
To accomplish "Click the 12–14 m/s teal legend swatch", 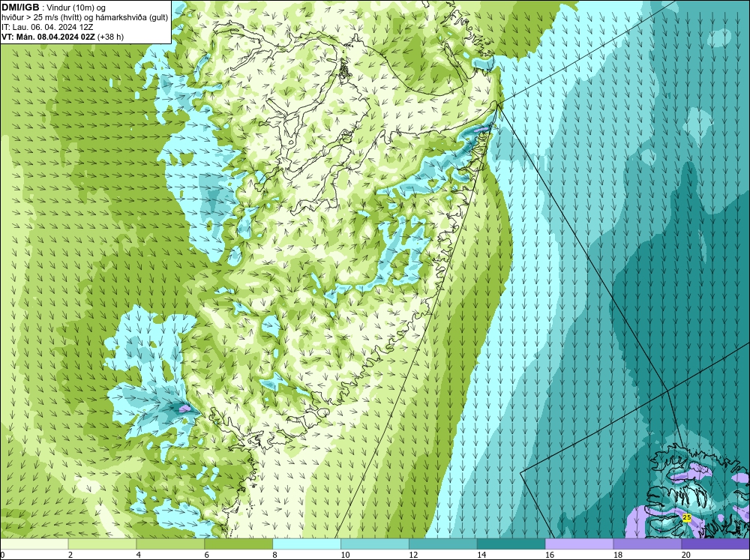I will [x=443, y=544].
